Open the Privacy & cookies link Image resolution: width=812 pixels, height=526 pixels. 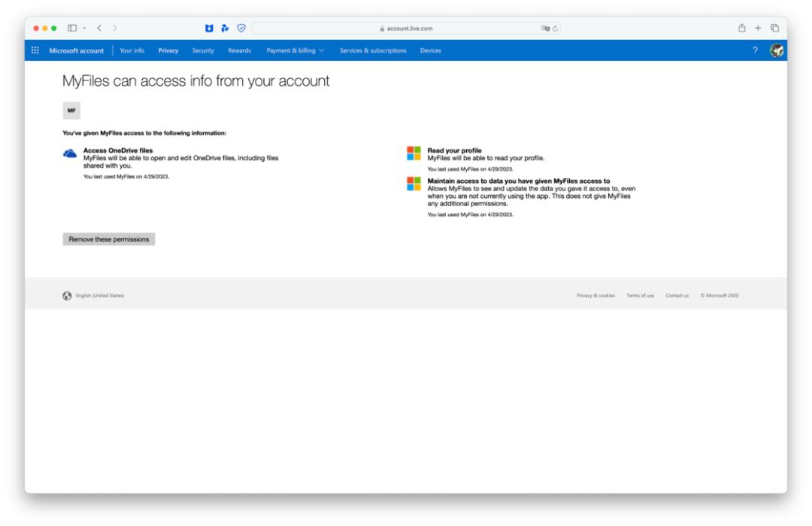595,295
